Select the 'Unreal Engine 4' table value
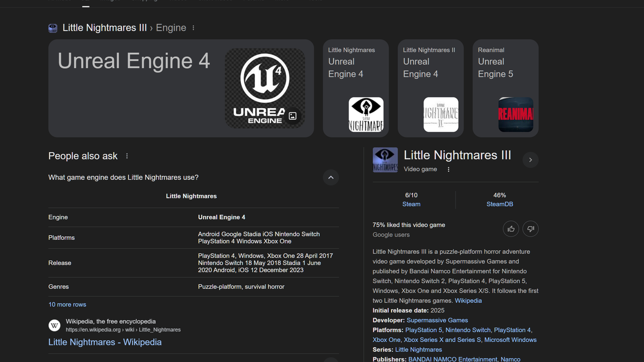644x362 pixels. pos(222,217)
